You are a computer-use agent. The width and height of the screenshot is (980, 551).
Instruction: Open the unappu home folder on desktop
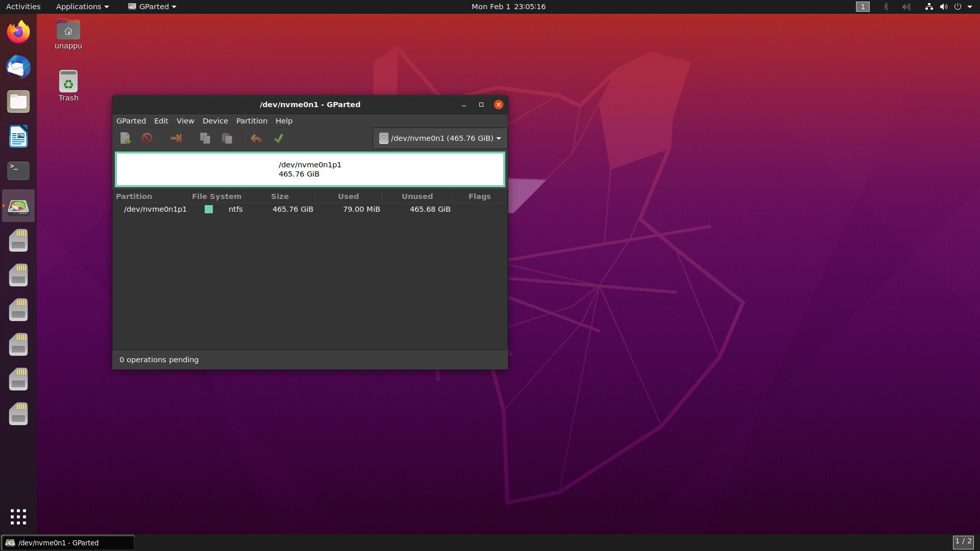[x=68, y=34]
